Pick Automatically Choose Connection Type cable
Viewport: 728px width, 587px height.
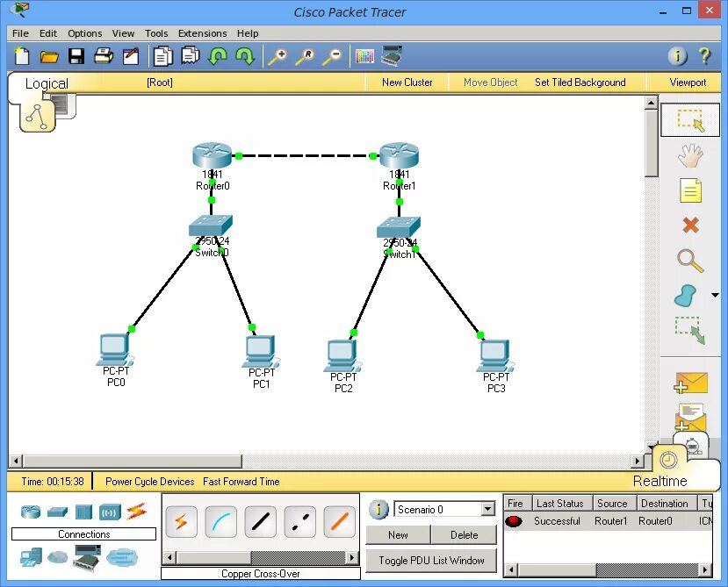pyautogui.click(x=182, y=522)
